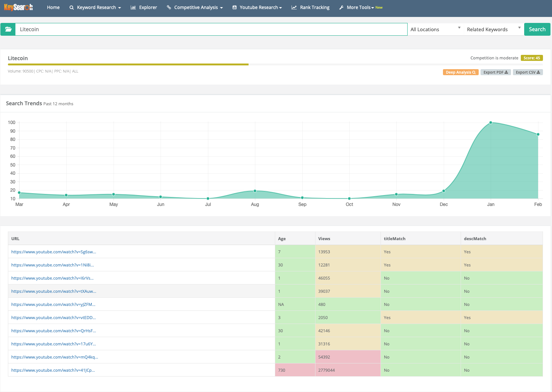The width and height of the screenshot is (552, 392).
Task: Click the wrench icon beside More Tools
Action: pyautogui.click(x=341, y=8)
